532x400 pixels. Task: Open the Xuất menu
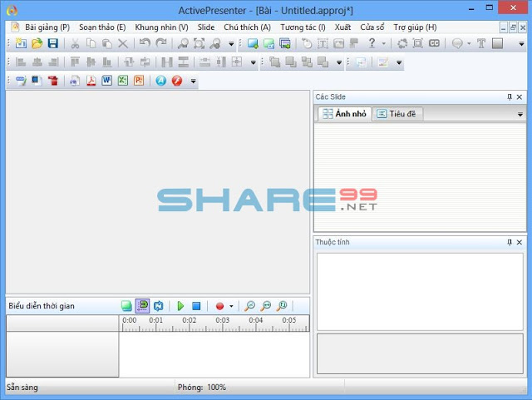(342, 27)
